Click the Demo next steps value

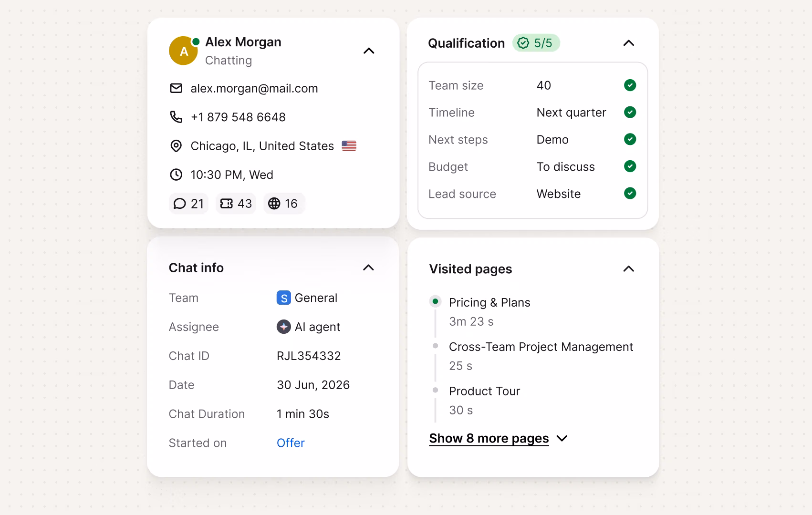pyautogui.click(x=552, y=140)
